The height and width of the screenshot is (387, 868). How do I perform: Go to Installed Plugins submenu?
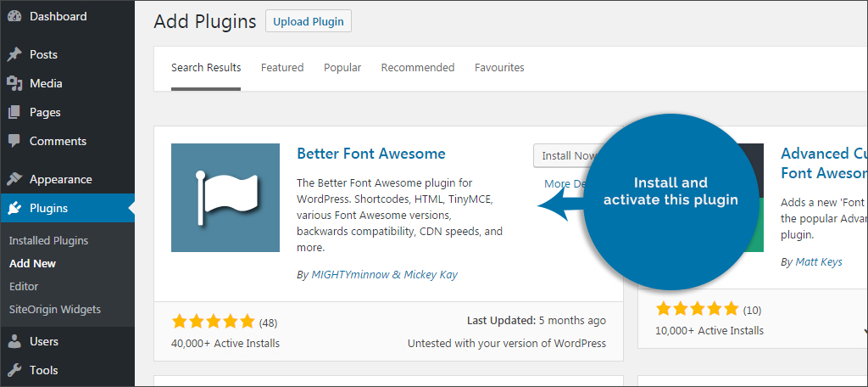coord(48,241)
